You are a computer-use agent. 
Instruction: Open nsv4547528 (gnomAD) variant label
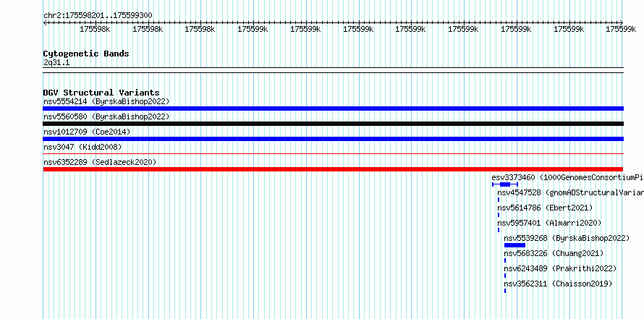pyautogui.click(x=570, y=192)
